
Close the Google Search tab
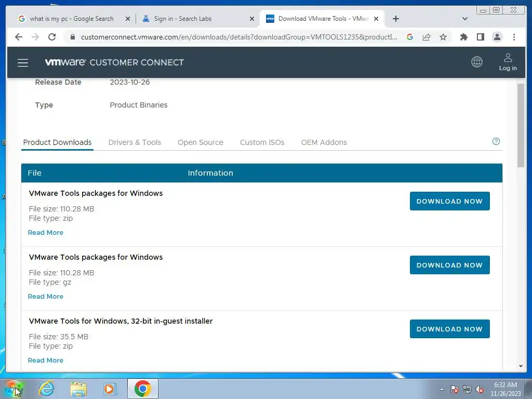pyautogui.click(x=128, y=19)
